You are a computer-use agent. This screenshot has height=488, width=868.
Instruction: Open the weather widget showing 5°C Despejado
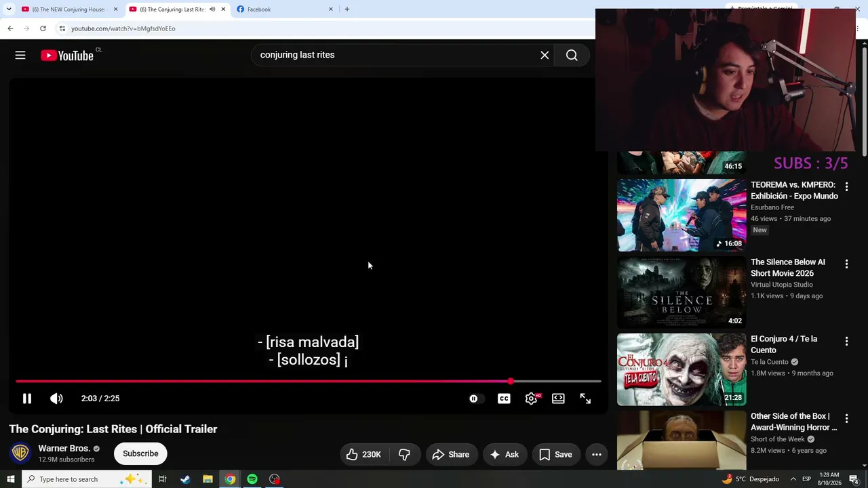pos(751,479)
